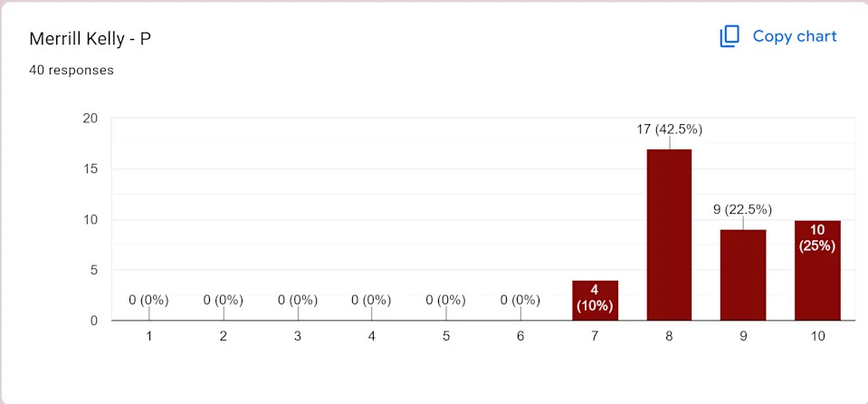This screenshot has width=868, height=404.
Task: Click the 17 (42.5%) data label
Action: click(669, 130)
